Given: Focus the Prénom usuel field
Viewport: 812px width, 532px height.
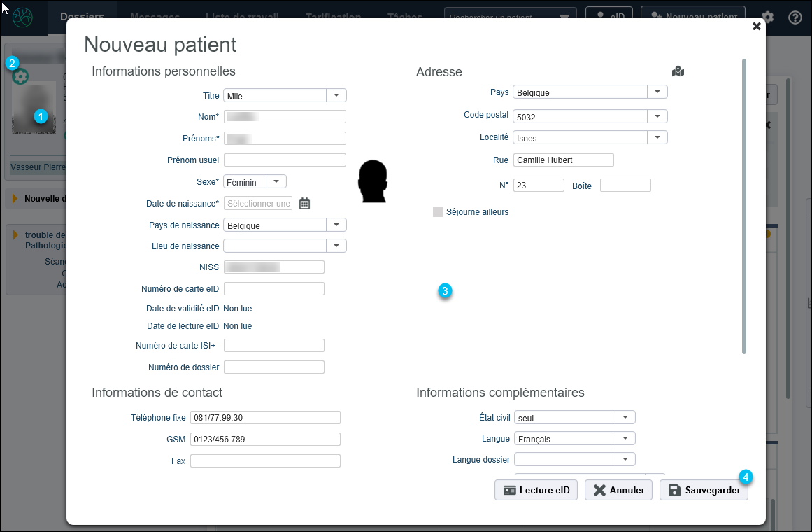Looking at the screenshot, I should (x=285, y=160).
